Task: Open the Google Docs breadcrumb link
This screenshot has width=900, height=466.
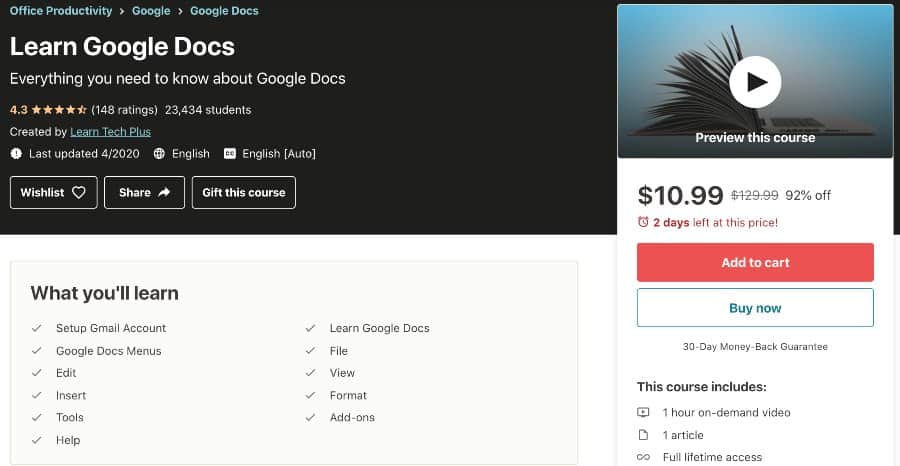Action: pyautogui.click(x=224, y=11)
